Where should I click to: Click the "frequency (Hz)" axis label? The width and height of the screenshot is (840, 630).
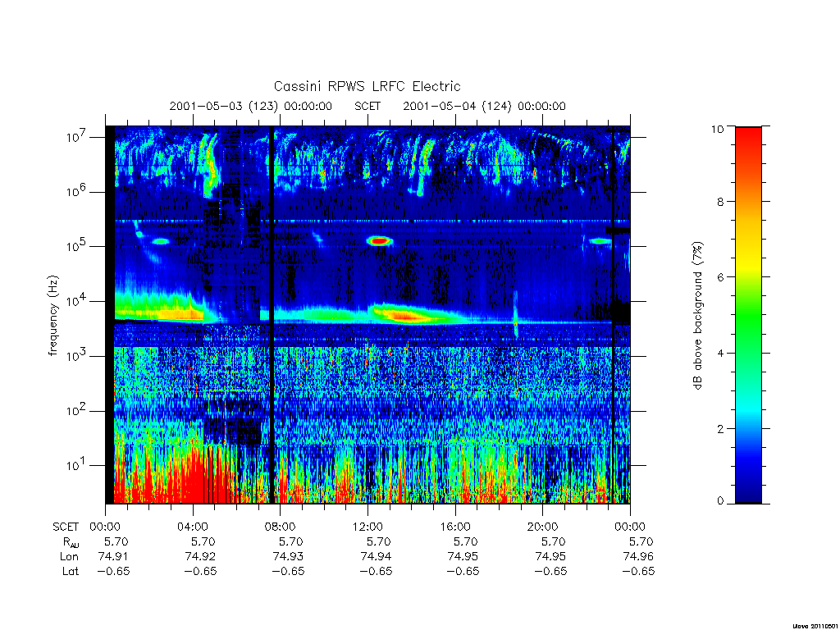point(52,316)
